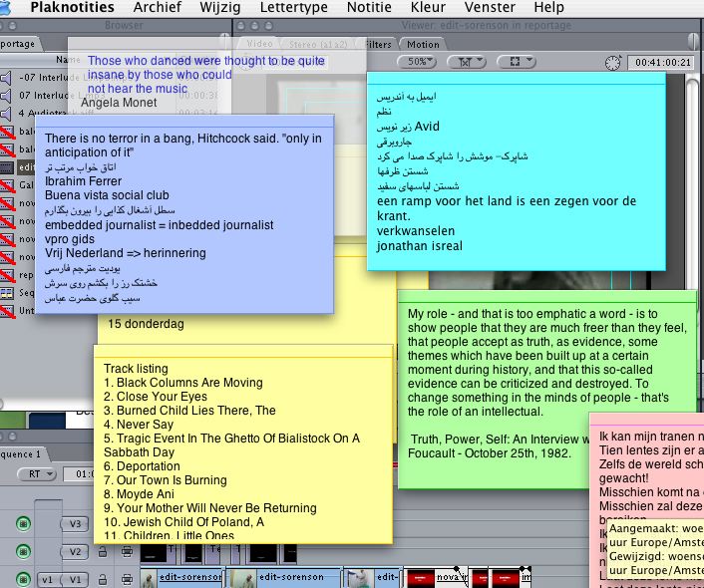704x588 pixels.
Task: Click 'vpro gids' in blue note
Action: pos(70,239)
